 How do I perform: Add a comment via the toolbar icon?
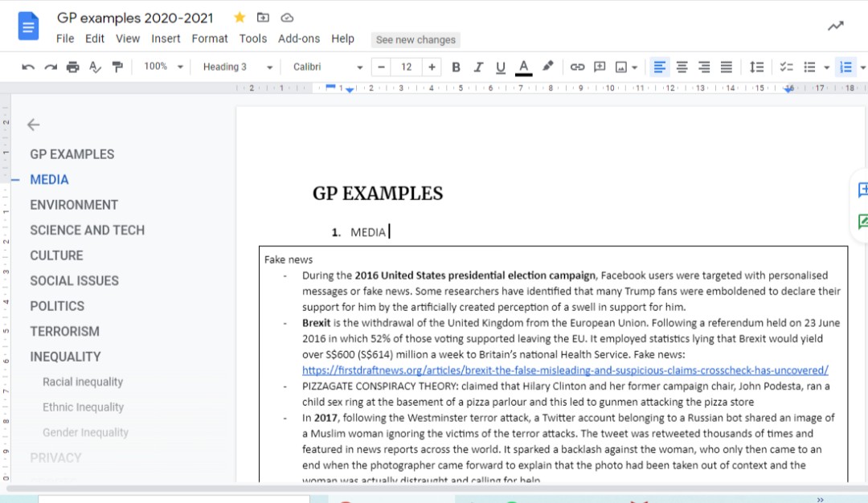[600, 67]
